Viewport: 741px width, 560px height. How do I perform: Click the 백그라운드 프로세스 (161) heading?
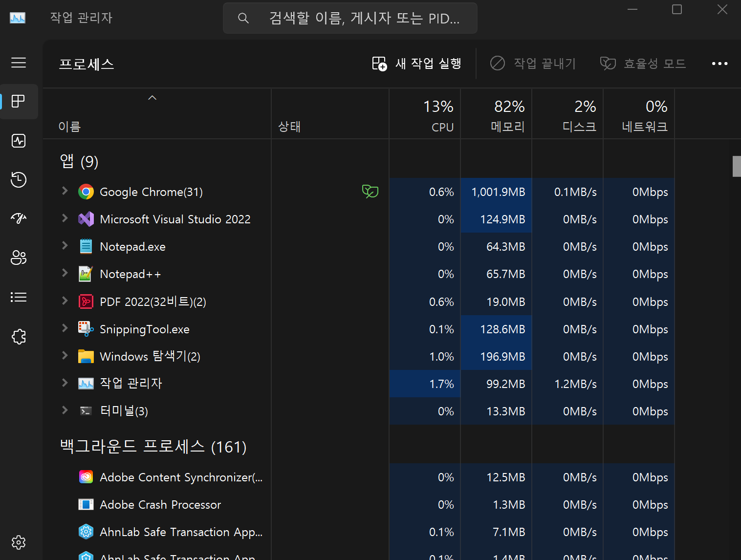click(x=153, y=446)
